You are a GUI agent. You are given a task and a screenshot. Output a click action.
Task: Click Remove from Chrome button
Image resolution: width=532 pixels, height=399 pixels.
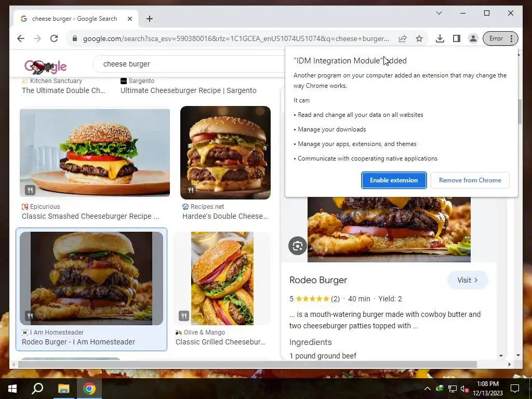[x=470, y=180]
